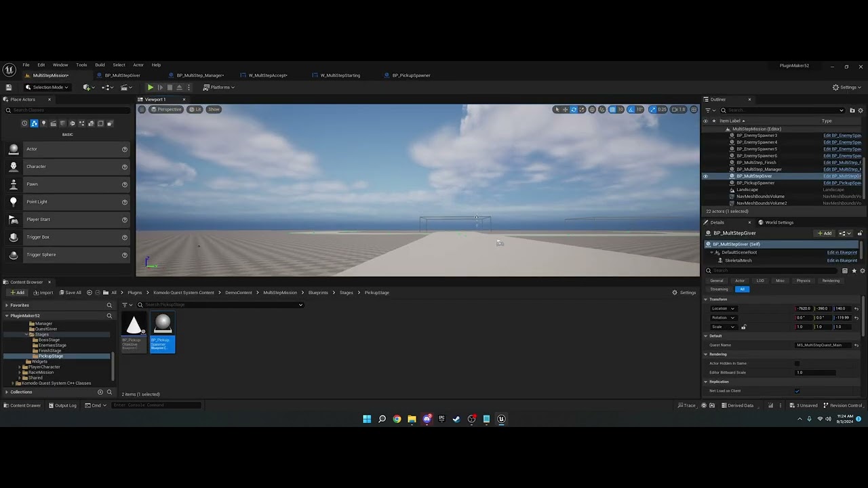Save the current level with disk icon
The image size is (868, 488).
[x=9, y=87]
